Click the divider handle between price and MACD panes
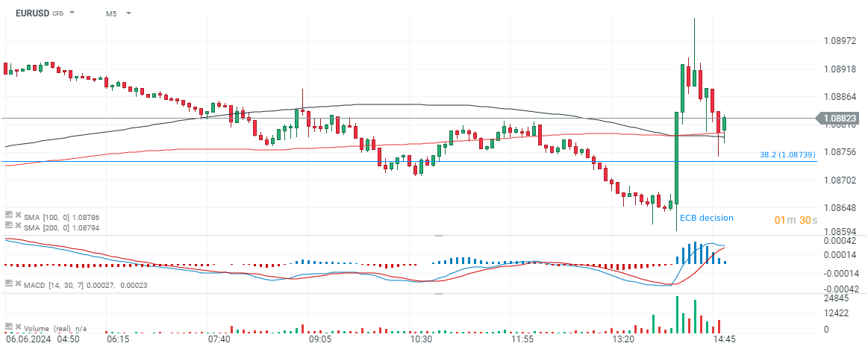The height and width of the screenshot is (352, 868). [439, 235]
